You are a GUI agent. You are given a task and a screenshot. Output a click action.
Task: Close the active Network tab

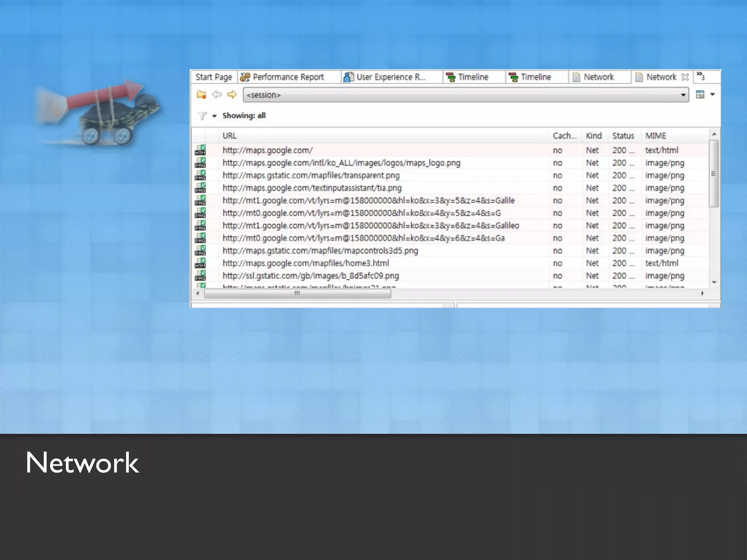point(685,77)
